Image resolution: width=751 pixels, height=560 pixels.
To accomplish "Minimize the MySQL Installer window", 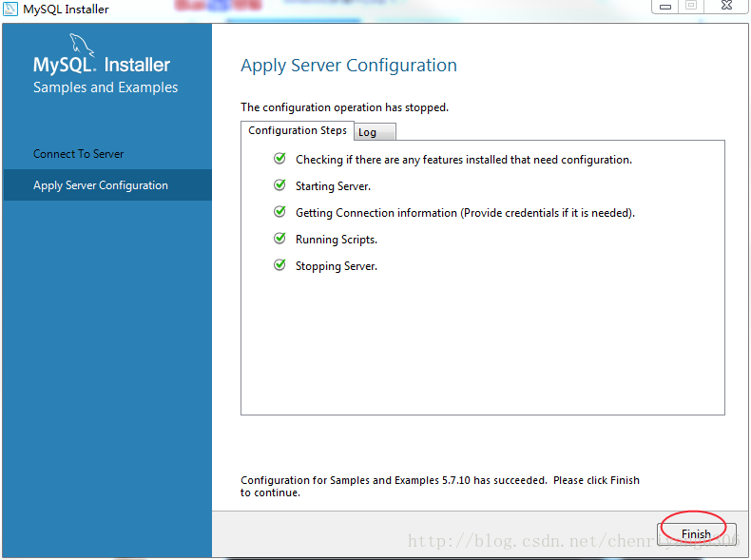I will pyautogui.click(x=665, y=7).
